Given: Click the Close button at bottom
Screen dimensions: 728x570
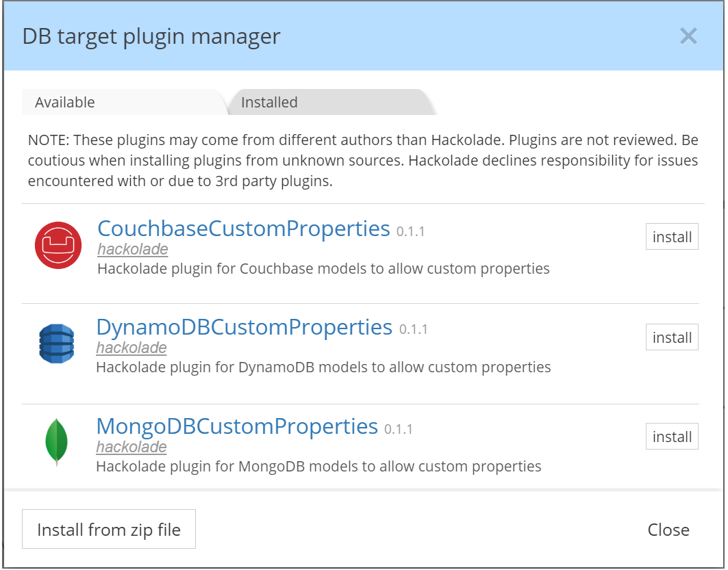Looking at the screenshot, I should point(668,530).
